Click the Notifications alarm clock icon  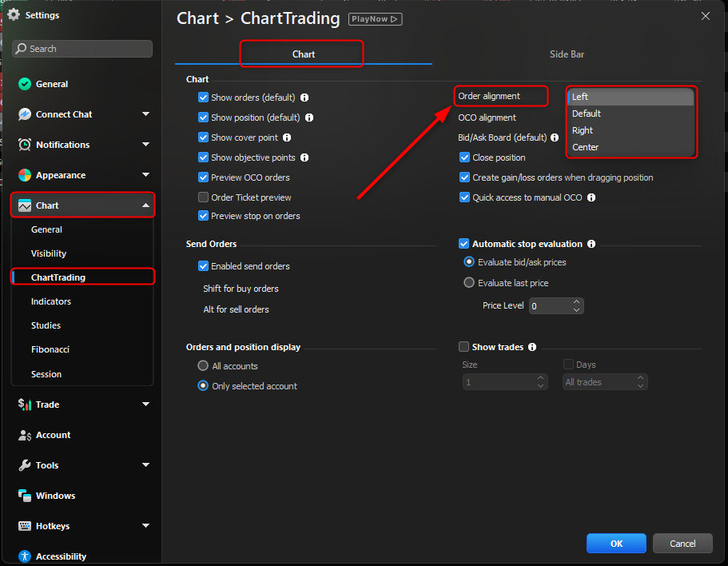click(x=25, y=145)
